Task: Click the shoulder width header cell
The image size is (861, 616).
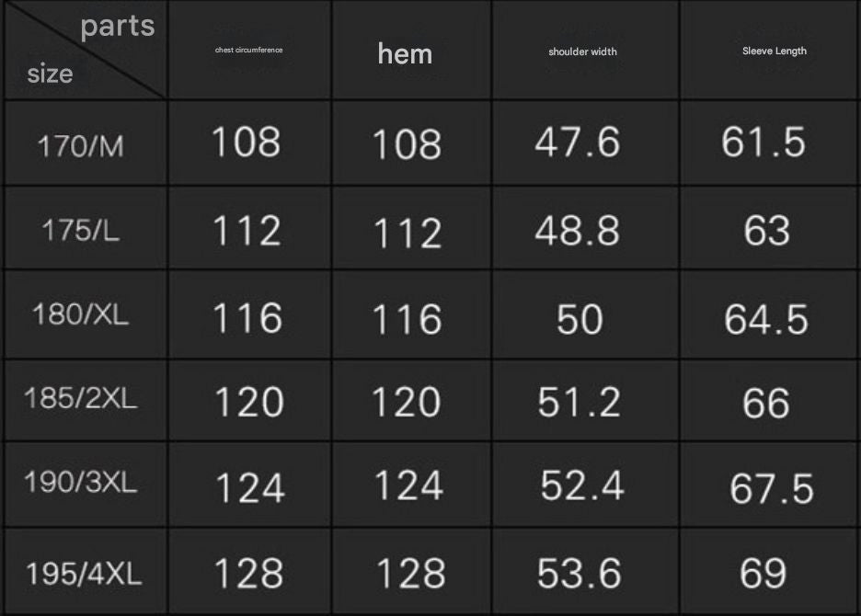Action: click(585, 50)
